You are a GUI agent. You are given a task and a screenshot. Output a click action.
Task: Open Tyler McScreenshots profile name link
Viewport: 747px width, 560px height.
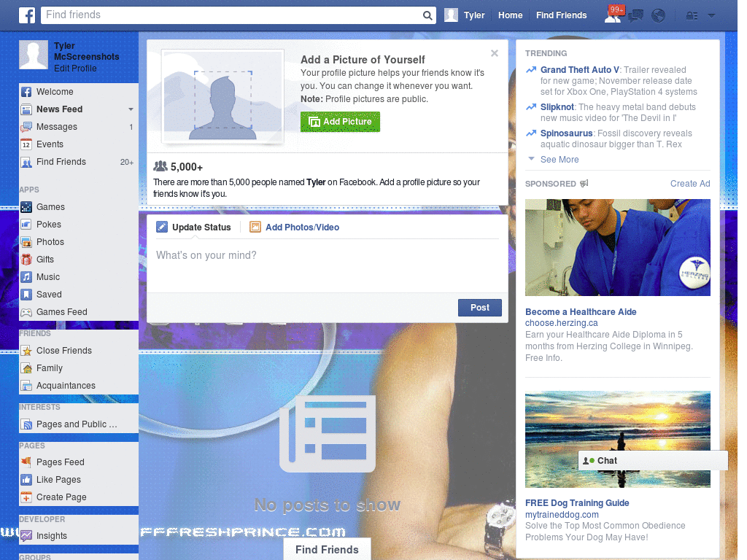tap(86, 52)
